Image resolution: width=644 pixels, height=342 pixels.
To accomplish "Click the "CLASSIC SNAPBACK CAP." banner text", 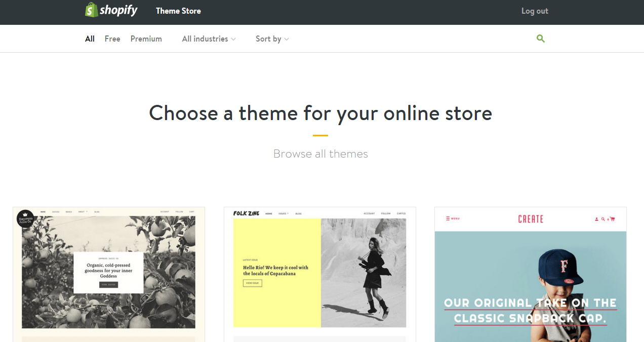I will tap(530, 319).
